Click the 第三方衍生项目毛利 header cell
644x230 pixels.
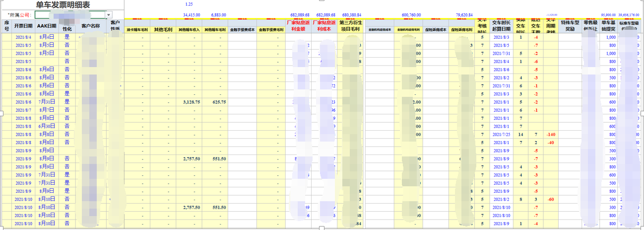coord(351,26)
